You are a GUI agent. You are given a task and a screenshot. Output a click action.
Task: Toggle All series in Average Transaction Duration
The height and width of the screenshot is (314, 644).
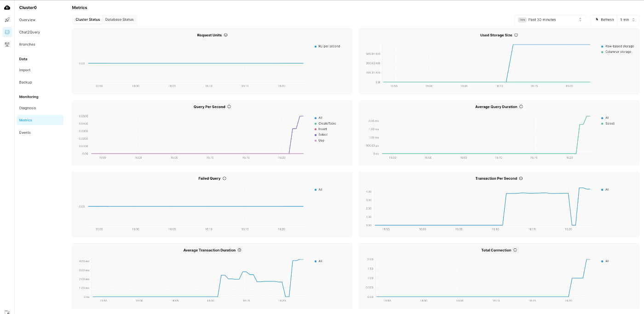(318, 261)
